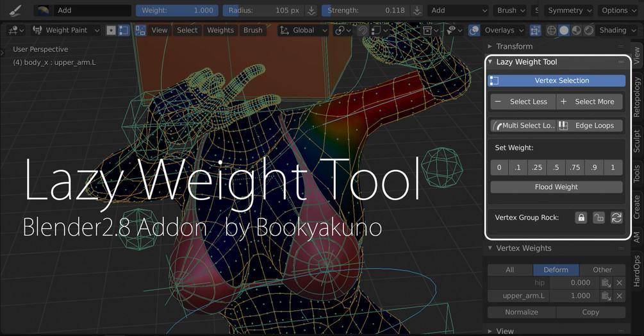This screenshot has height=336, width=644.
Task: Toggle pressure sensitivity for Radius
Action: tap(311, 10)
